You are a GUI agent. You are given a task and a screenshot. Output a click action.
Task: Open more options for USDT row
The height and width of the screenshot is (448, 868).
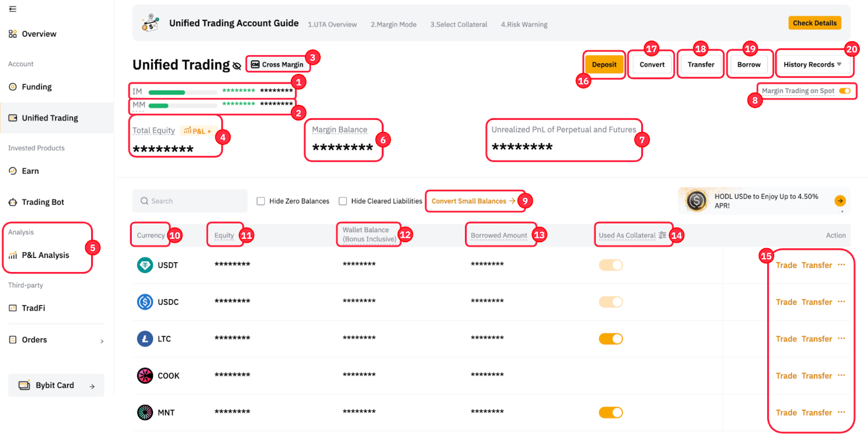click(x=841, y=265)
